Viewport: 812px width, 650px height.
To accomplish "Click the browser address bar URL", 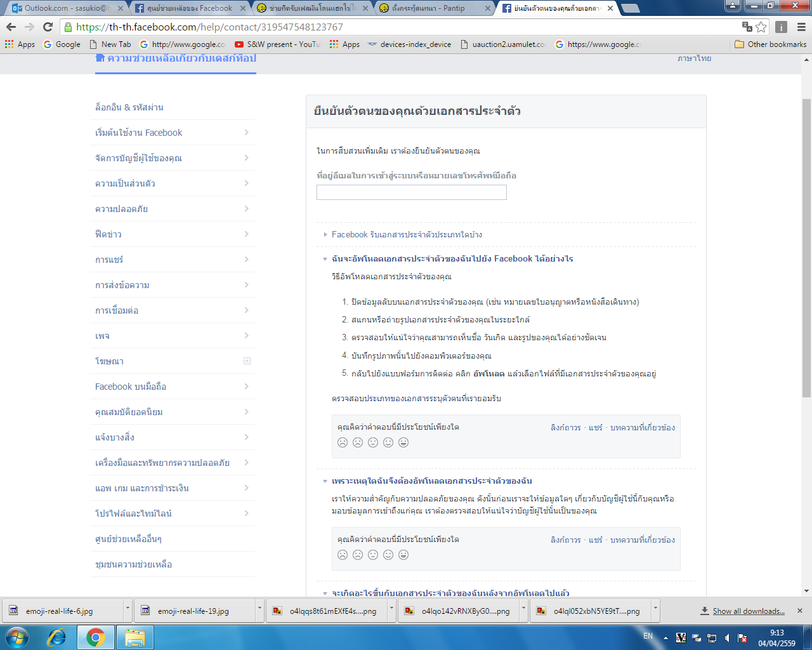I will click(x=209, y=27).
